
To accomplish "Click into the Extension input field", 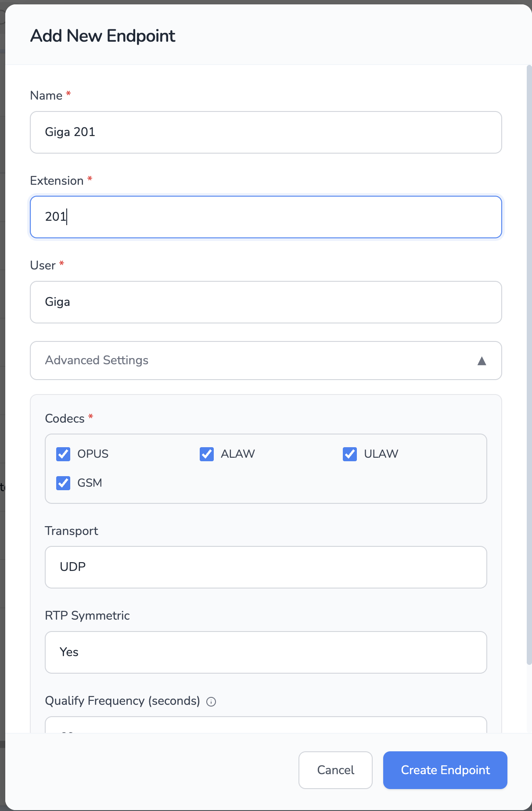I will pos(266,217).
